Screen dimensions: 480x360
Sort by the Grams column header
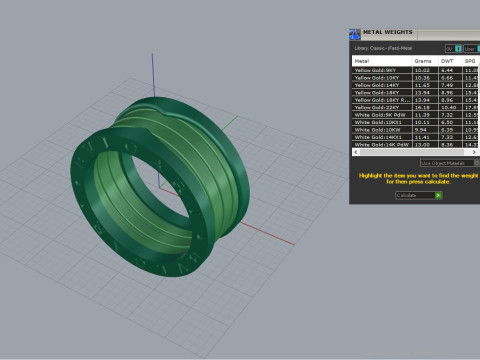tap(425, 61)
